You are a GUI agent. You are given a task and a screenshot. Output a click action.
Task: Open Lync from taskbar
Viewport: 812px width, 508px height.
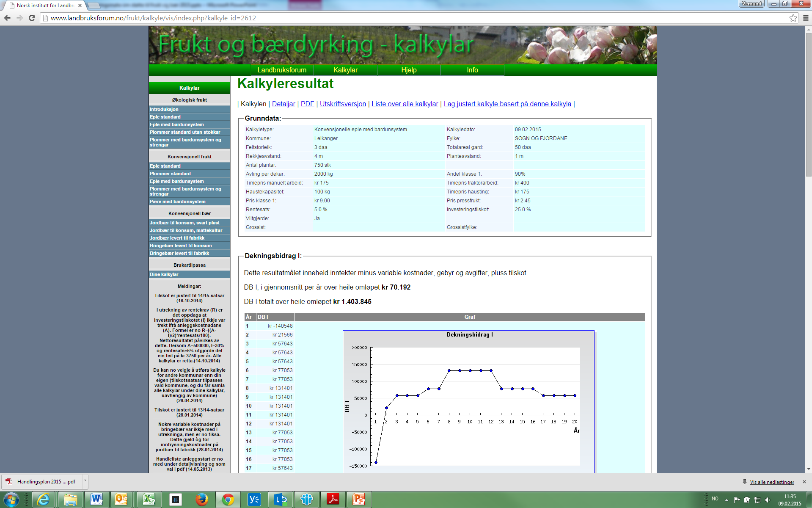click(x=280, y=500)
